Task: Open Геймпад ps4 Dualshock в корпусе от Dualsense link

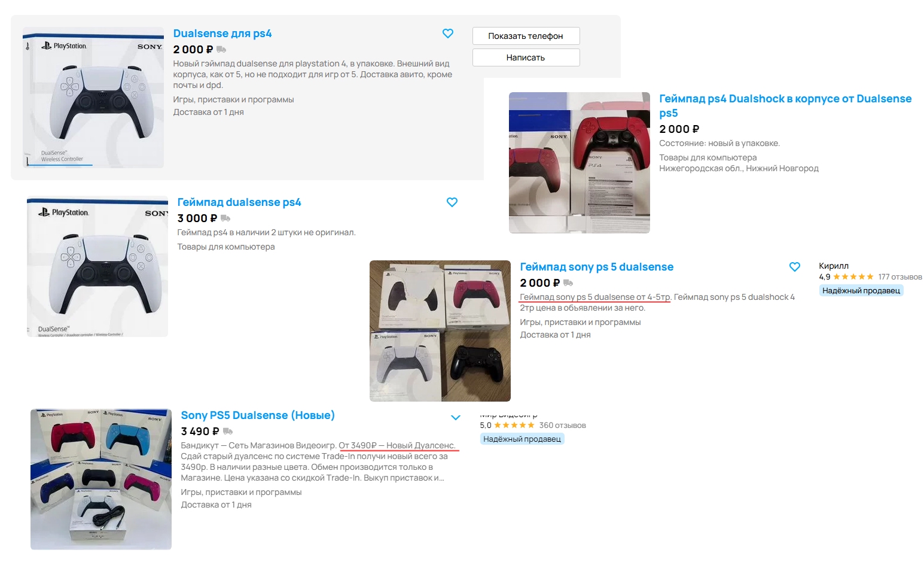Action: [x=785, y=106]
